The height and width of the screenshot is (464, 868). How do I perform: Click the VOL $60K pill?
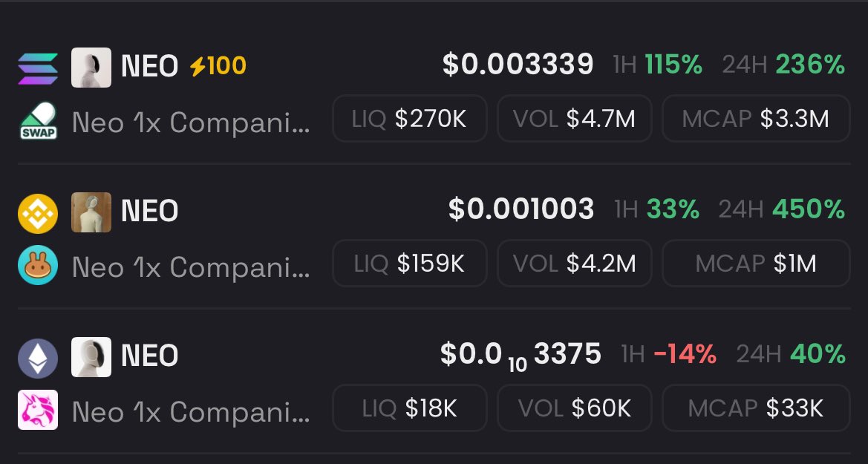click(575, 408)
